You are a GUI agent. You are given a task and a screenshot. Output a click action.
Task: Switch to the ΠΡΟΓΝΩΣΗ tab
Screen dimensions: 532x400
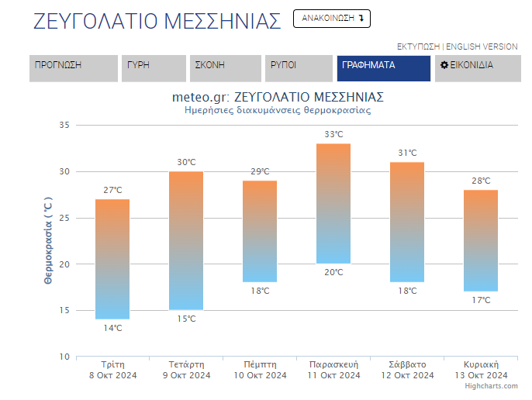pos(73,68)
